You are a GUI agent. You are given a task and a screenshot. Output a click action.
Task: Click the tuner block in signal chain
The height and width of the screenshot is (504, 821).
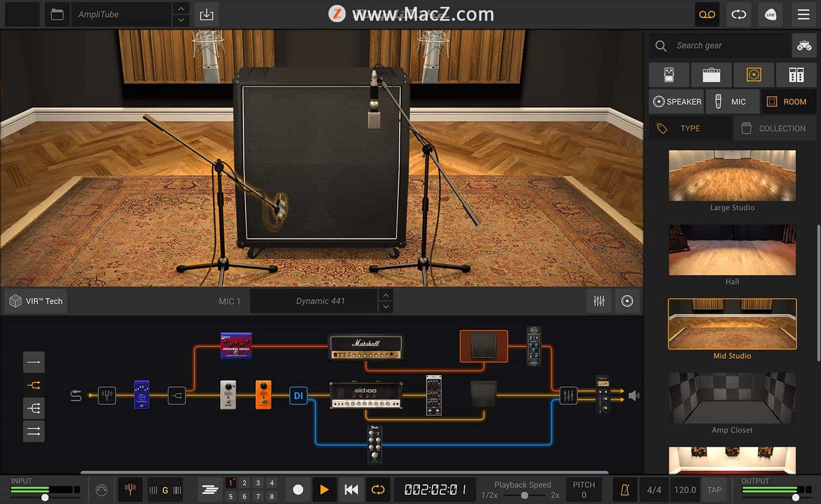(107, 395)
